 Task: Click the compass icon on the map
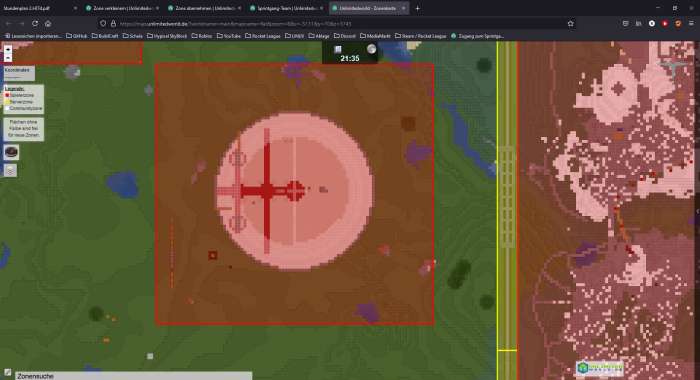[x=11, y=152]
